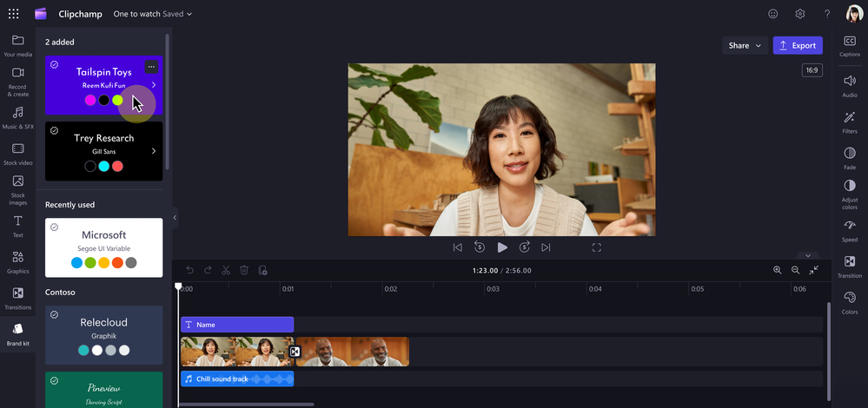Click the transition icon between video clips
This screenshot has height=408, width=868.
pos(295,352)
